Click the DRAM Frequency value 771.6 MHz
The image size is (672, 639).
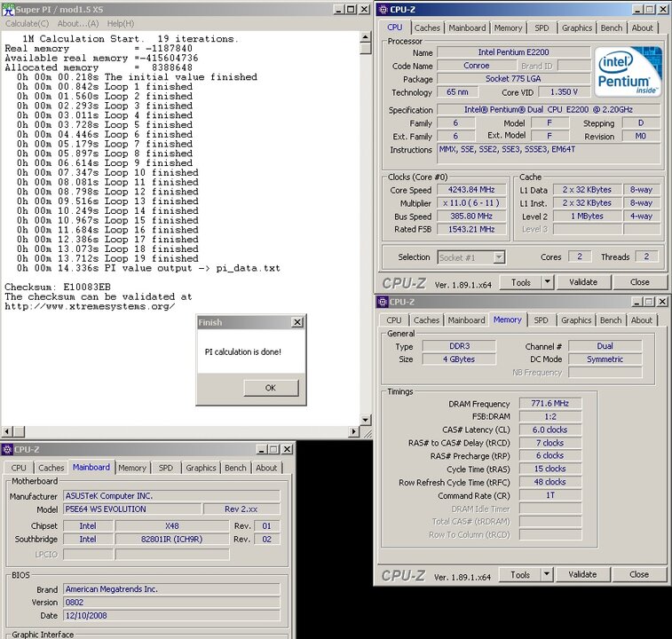click(549, 403)
